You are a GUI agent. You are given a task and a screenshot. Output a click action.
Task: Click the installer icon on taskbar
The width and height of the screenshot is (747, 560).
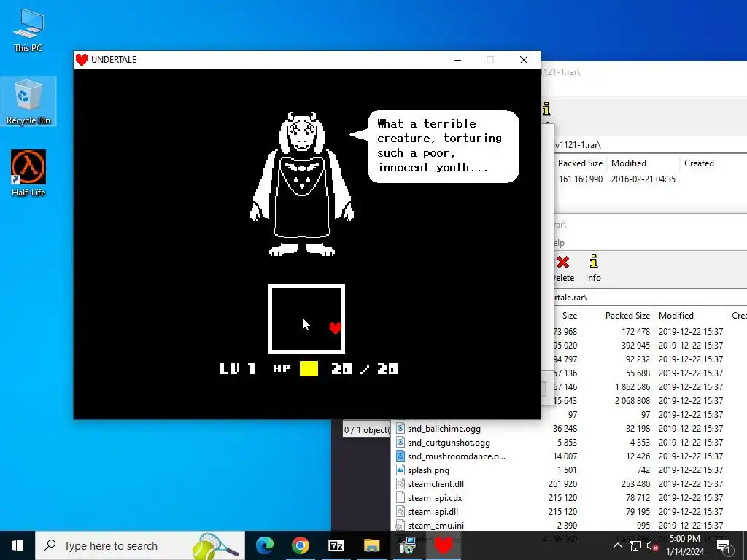point(407,545)
